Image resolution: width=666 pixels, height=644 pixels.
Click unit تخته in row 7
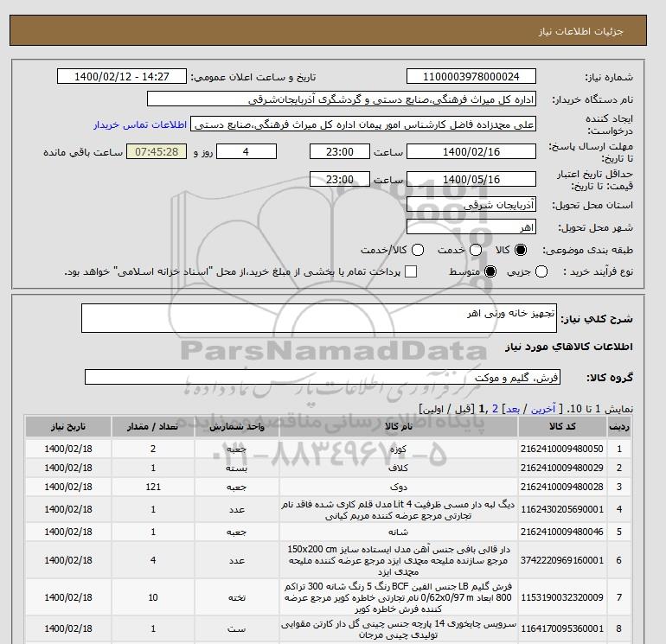point(237,597)
